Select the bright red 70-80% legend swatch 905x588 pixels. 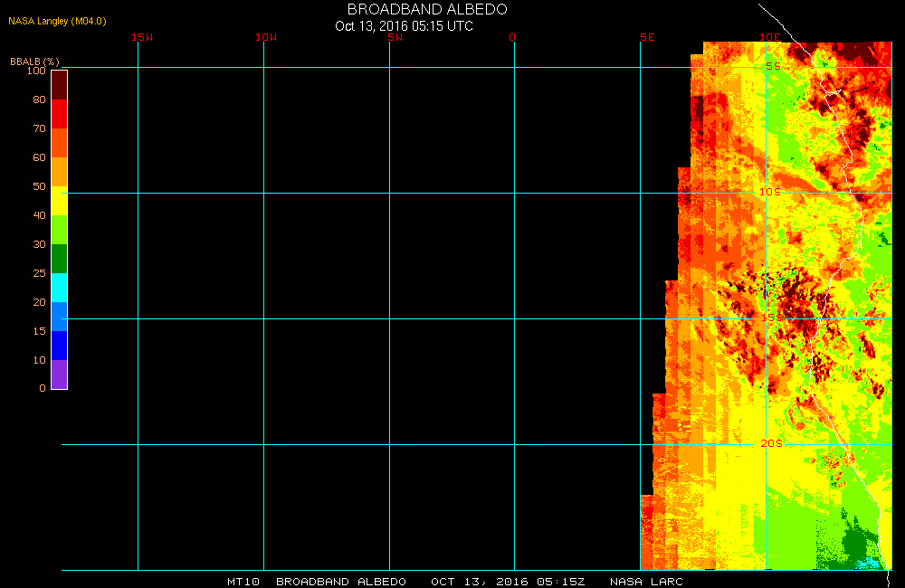coord(59,114)
